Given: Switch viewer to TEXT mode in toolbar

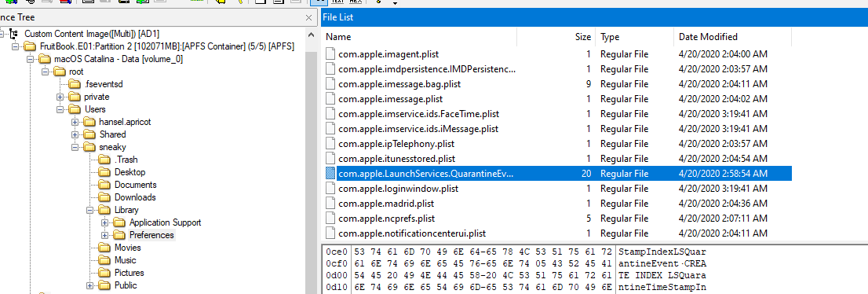Looking at the screenshot, I should [337, 2].
